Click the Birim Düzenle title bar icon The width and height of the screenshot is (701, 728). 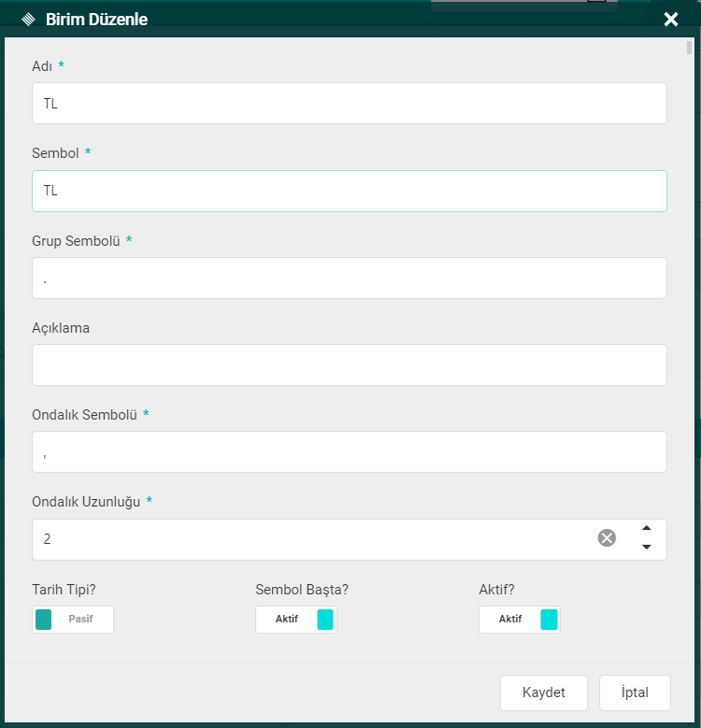coord(28,20)
